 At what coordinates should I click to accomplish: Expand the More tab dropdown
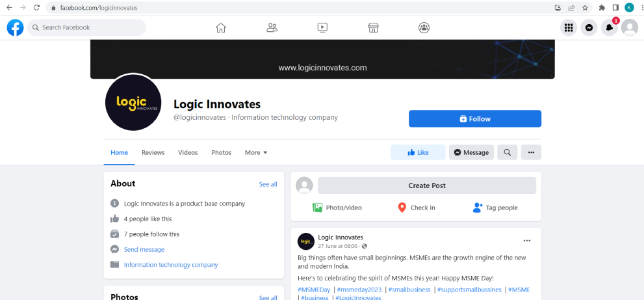[x=256, y=152]
